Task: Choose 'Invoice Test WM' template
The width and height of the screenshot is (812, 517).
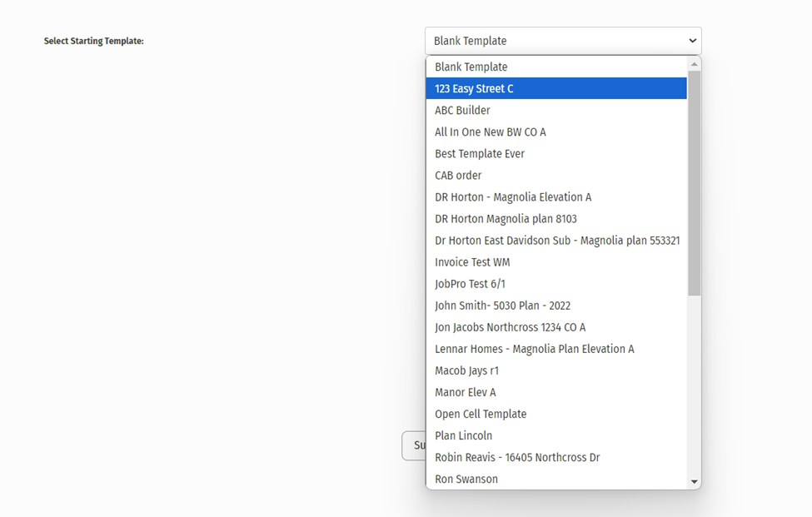Action: [472, 261]
